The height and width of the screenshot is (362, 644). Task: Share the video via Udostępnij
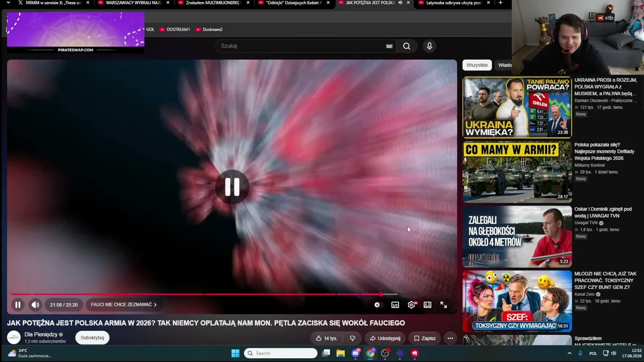[385, 338]
